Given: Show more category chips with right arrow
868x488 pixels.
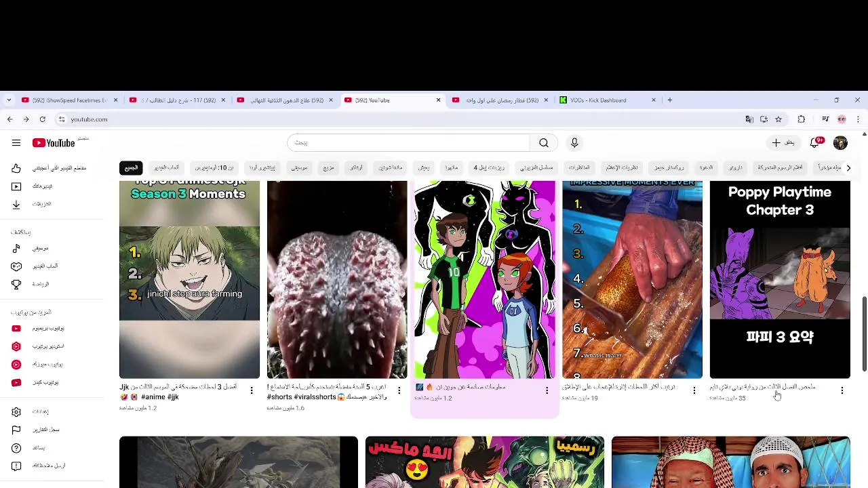Looking at the screenshot, I should 848,168.
